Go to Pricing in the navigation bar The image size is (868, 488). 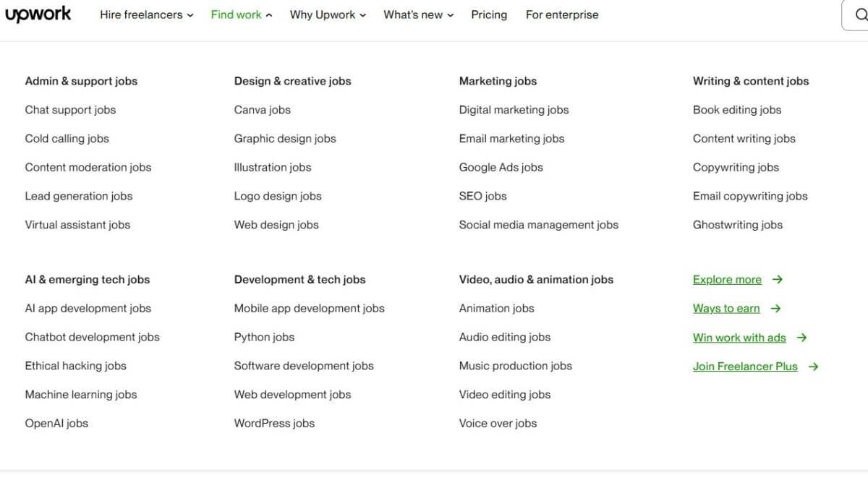[489, 14]
